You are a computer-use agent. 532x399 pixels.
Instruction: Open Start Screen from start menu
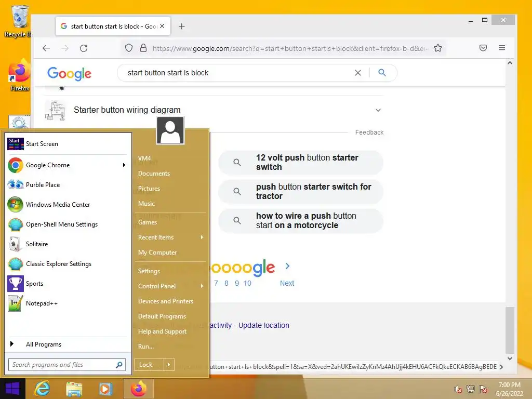(68, 144)
